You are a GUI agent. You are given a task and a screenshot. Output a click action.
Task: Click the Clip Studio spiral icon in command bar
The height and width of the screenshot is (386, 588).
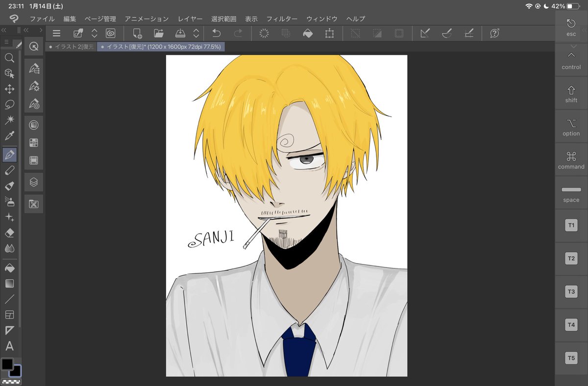coord(111,33)
